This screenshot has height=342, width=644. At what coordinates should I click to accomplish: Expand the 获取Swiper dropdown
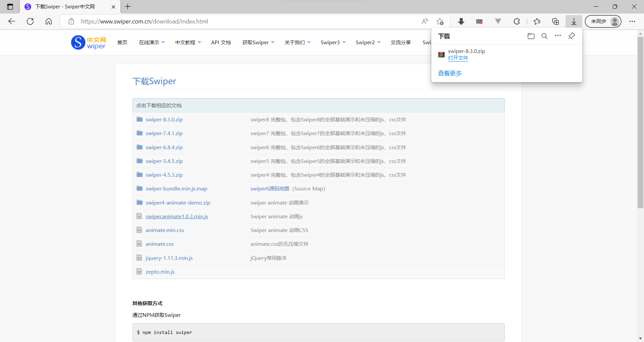[259, 43]
